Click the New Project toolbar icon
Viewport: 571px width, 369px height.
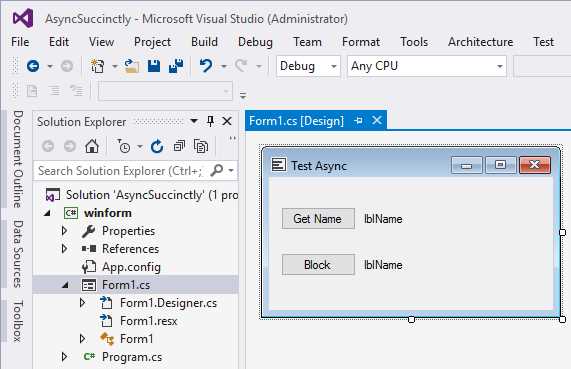(x=98, y=66)
